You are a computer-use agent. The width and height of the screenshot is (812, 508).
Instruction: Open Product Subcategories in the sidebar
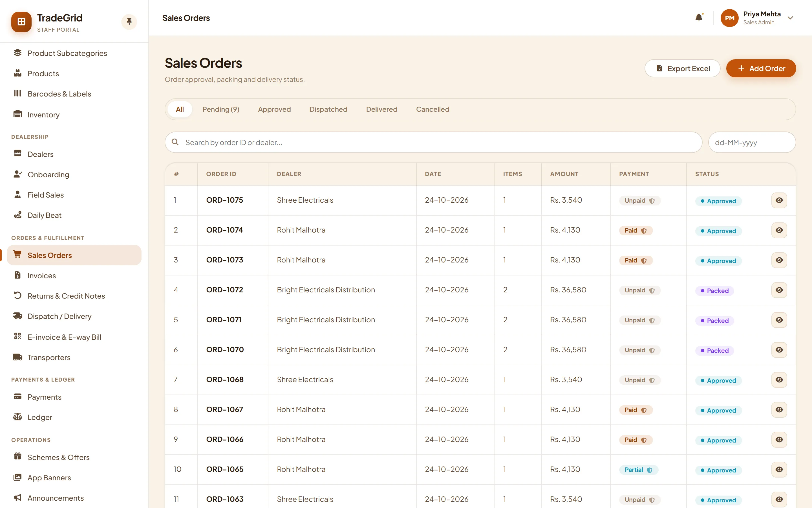coord(74,53)
